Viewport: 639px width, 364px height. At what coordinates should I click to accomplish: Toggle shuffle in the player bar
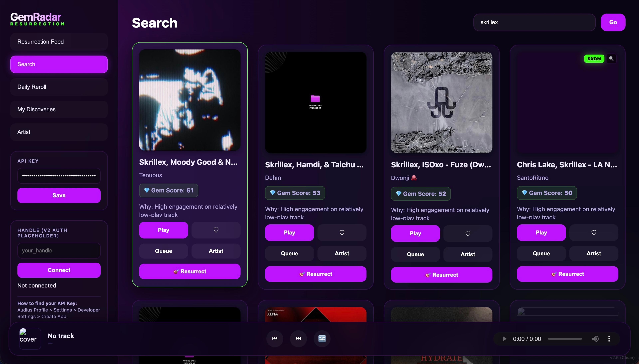(322, 339)
